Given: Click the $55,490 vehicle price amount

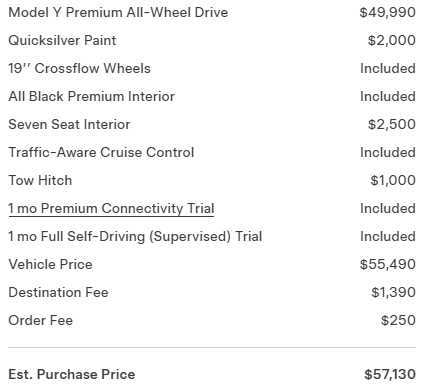Looking at the screenshot, I should 388,265.
